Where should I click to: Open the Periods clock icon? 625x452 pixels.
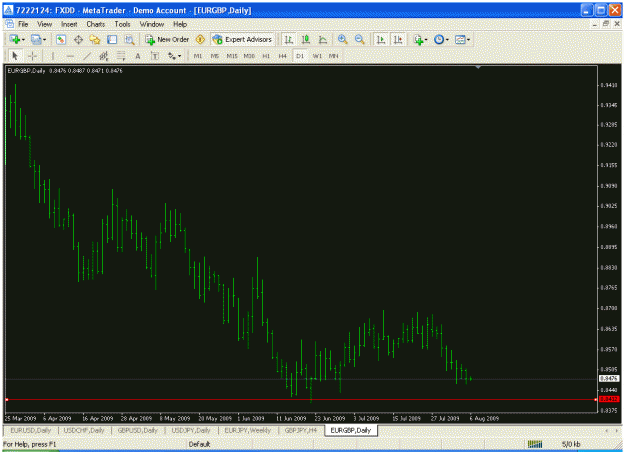439,39
